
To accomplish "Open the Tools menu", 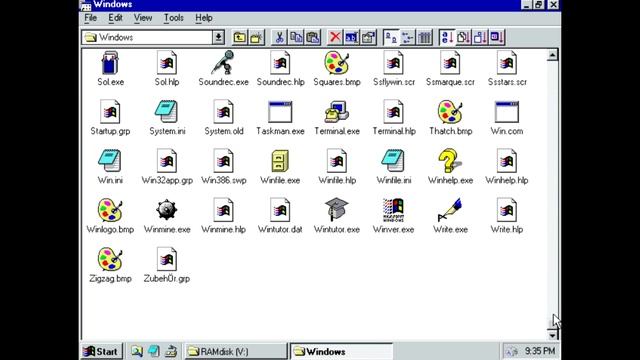I will tap(173, 18).
